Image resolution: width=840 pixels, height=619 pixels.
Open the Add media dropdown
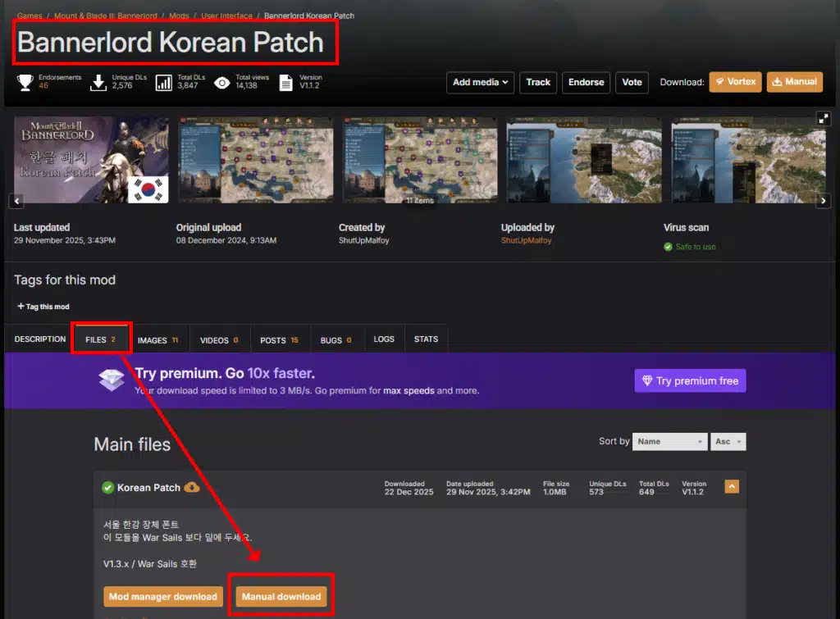pyautogui.click(x=480, y=83)
